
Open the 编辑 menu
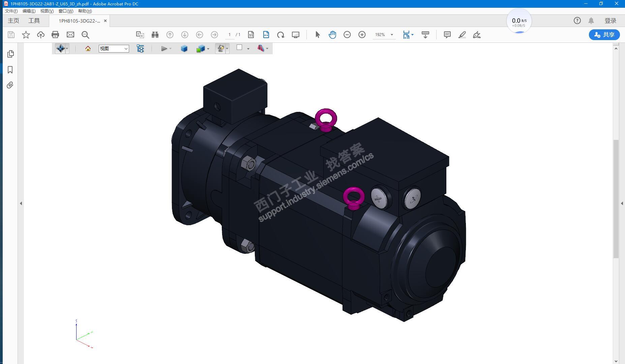29,11
